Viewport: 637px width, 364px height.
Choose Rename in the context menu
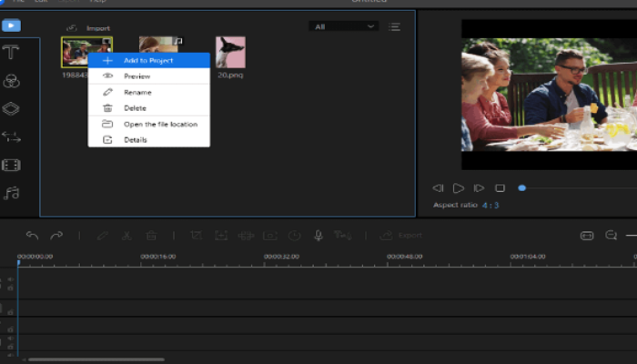[149, 92]
